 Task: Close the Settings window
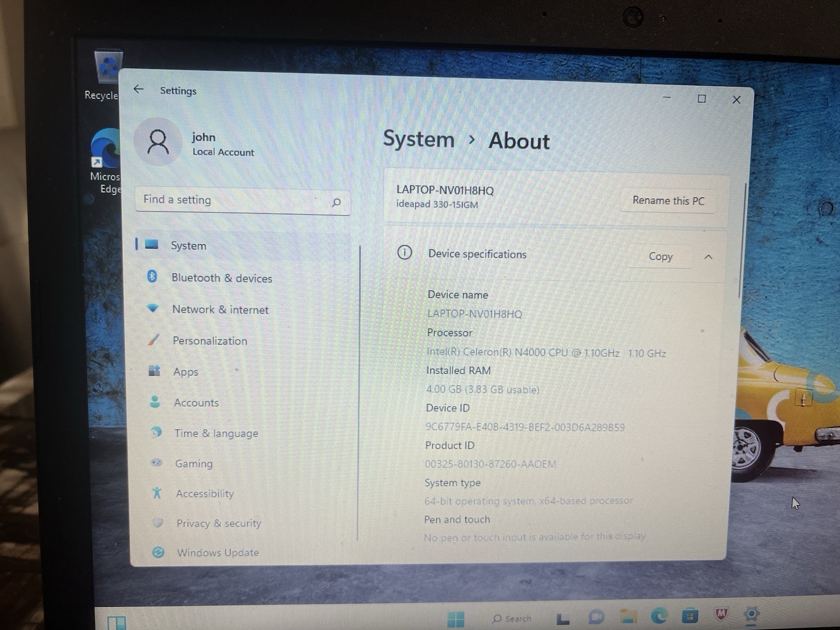coord(737,100)
